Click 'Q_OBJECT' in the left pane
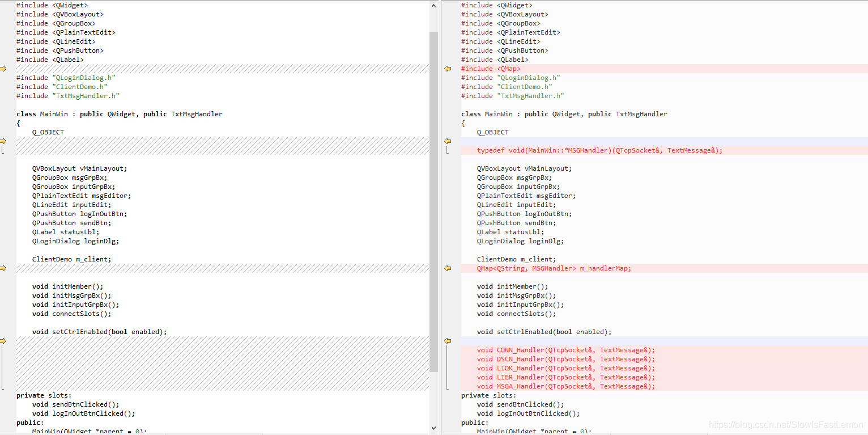Image resolution: width=868 pixels, height=435 pixels. click(x=48, y=132)
